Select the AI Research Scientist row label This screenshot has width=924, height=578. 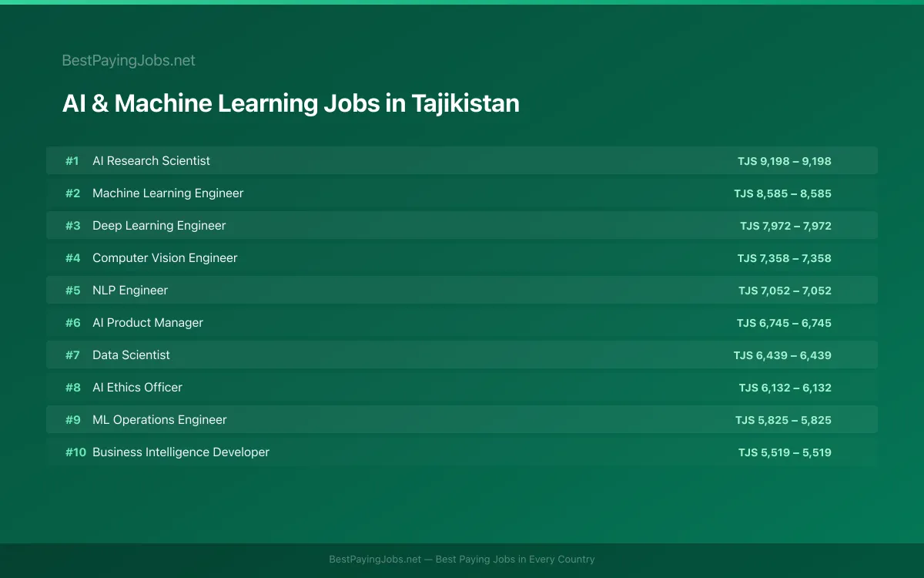(151, 161)
